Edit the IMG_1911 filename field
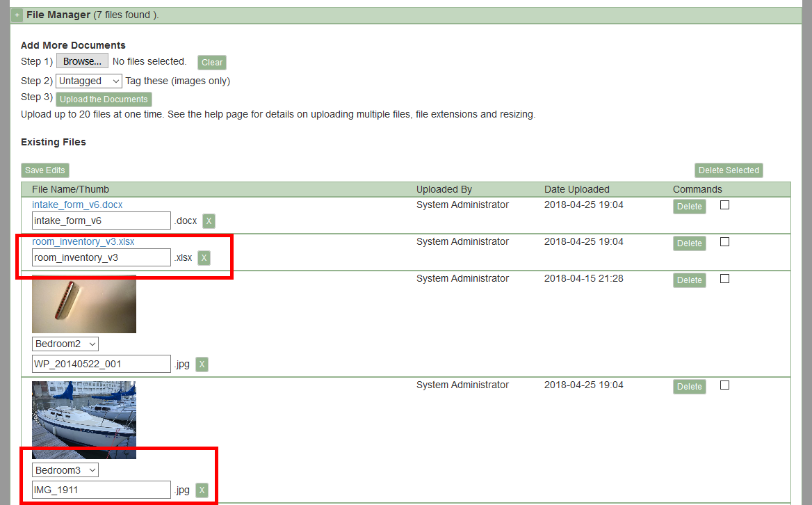Image resolution: width=812 pixels, height=505 pixels. click(x=101, y=490)
